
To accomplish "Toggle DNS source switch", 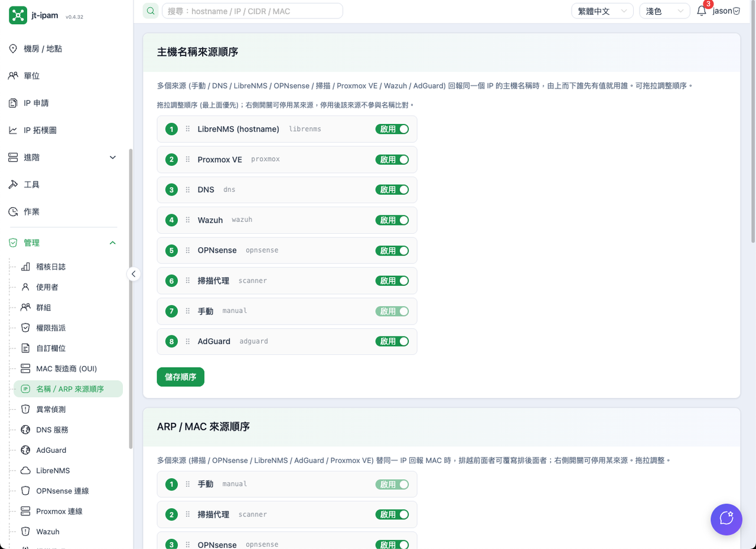I will tap(392, 189).
